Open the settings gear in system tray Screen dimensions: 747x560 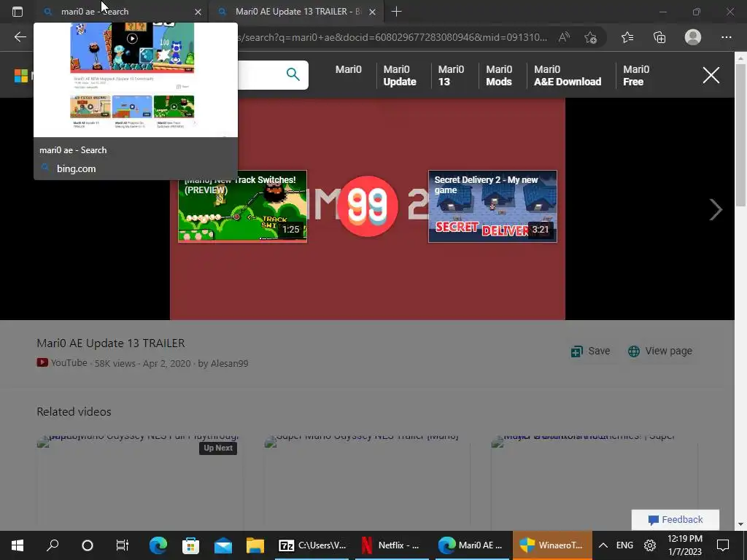pos(650,545)
